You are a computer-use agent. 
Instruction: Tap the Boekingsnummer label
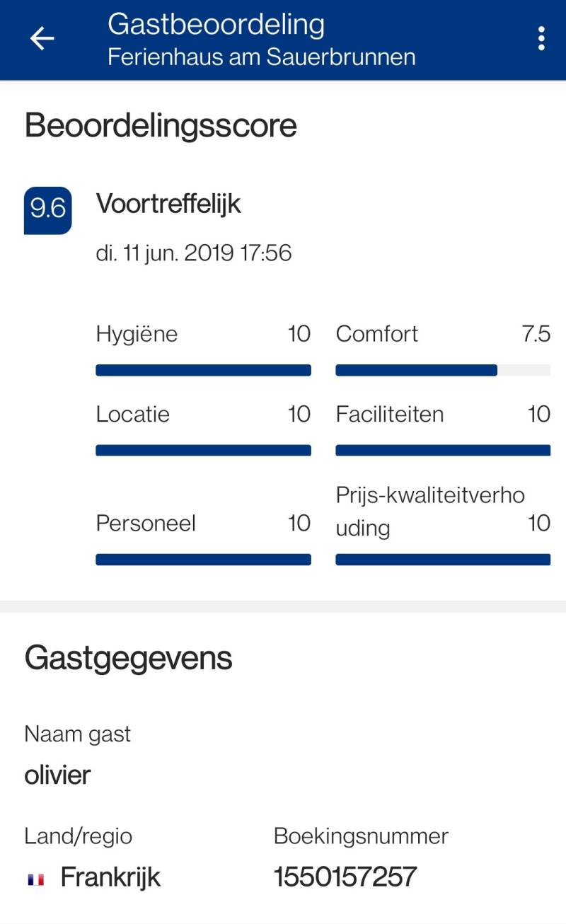coord(361,836)
